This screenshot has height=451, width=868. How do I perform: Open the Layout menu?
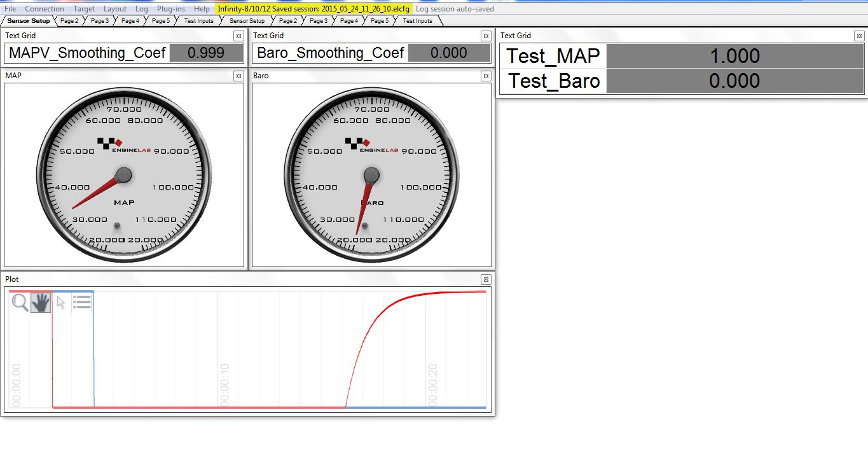coord(115,9)
